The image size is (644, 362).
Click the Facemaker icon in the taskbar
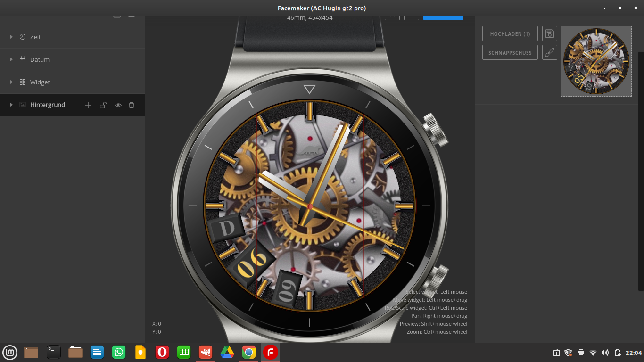click(271, 352)
